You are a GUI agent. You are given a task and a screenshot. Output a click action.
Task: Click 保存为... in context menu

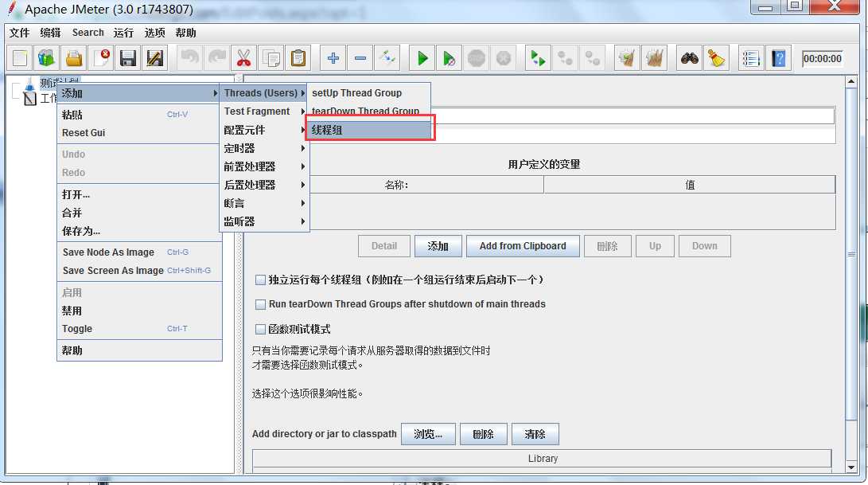(x=139, y=231)
